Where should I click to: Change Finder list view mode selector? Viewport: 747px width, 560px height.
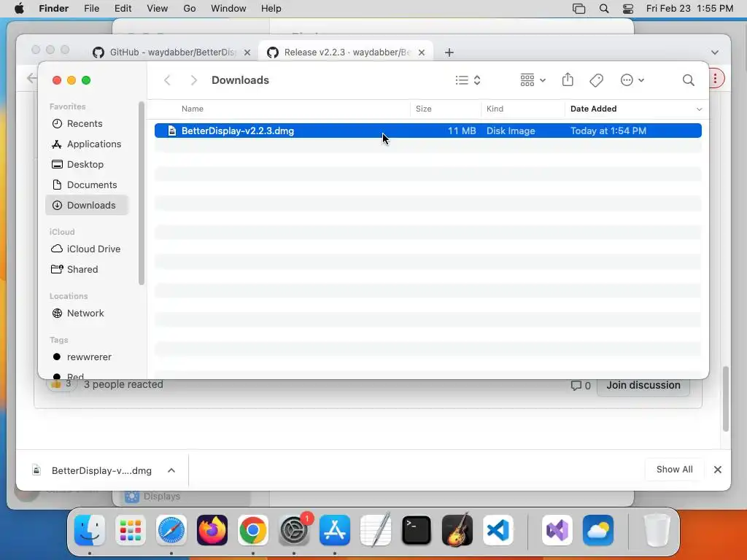point(468,80)
